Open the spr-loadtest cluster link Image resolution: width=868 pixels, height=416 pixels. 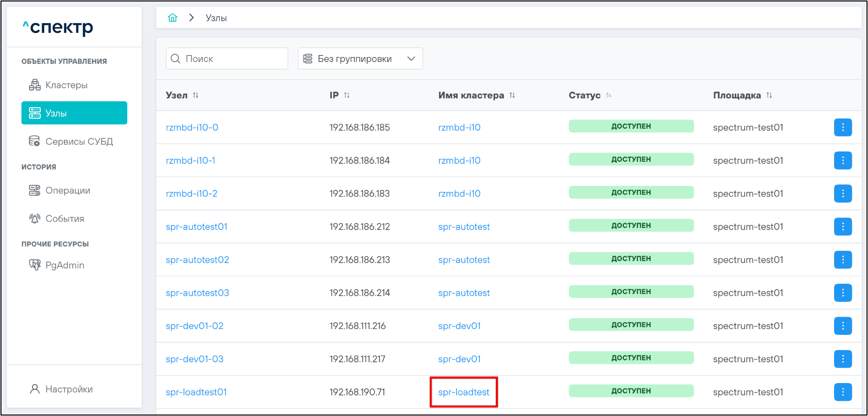(x=463, y=392)
